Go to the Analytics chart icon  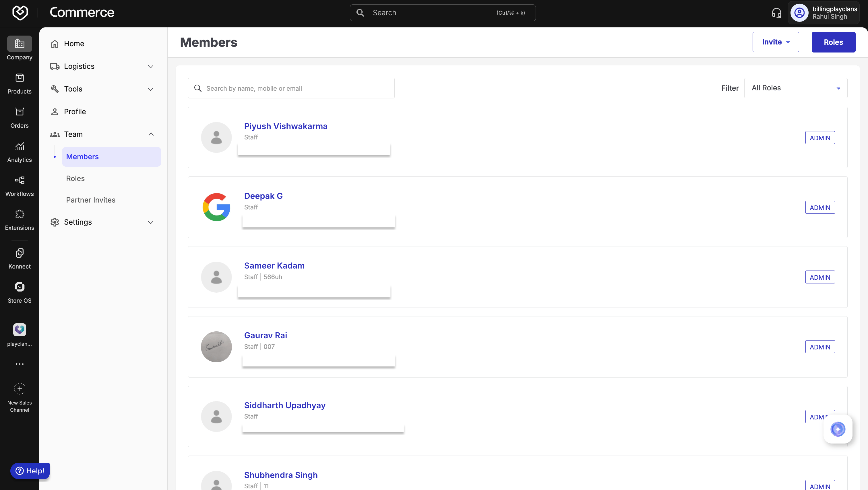point(20,146)
